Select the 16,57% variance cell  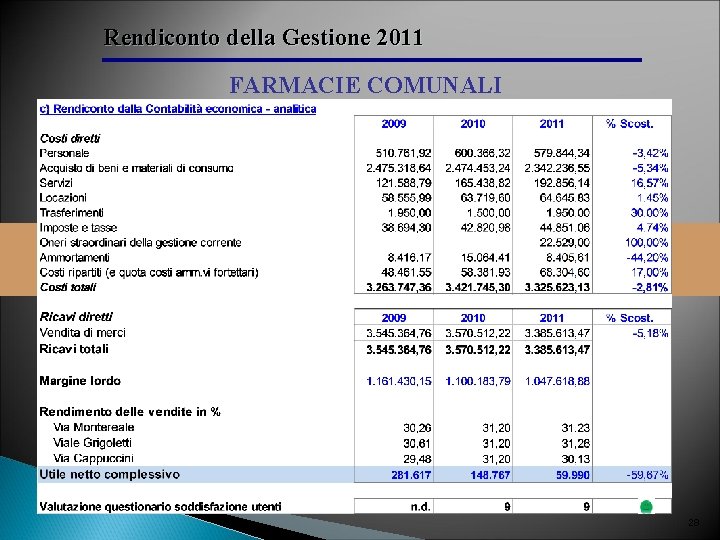(649, 183)
